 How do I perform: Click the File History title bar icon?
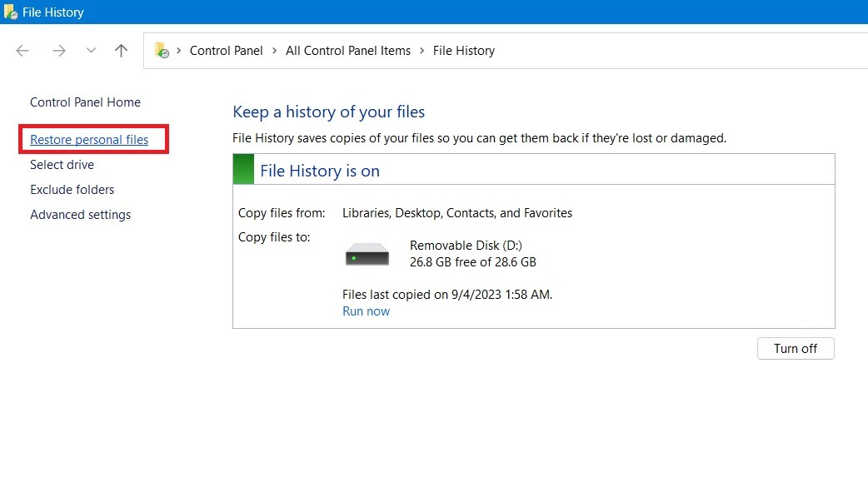[11, 12]
